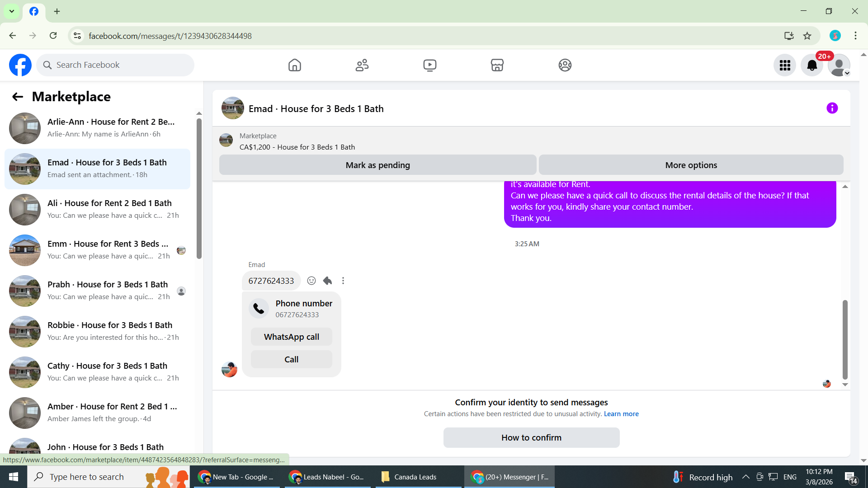868x488 pixels.
Task: Open the notifications bell
Action: 811,66
